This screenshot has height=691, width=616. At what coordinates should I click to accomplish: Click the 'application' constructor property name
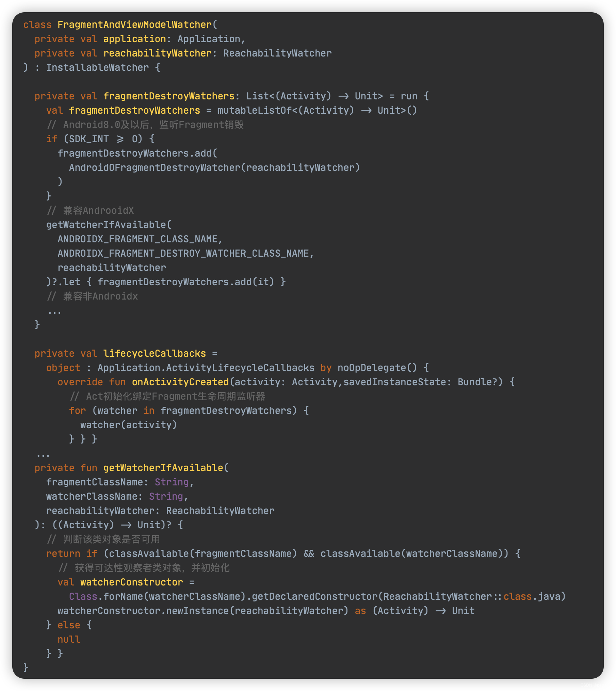pos(134,39)
